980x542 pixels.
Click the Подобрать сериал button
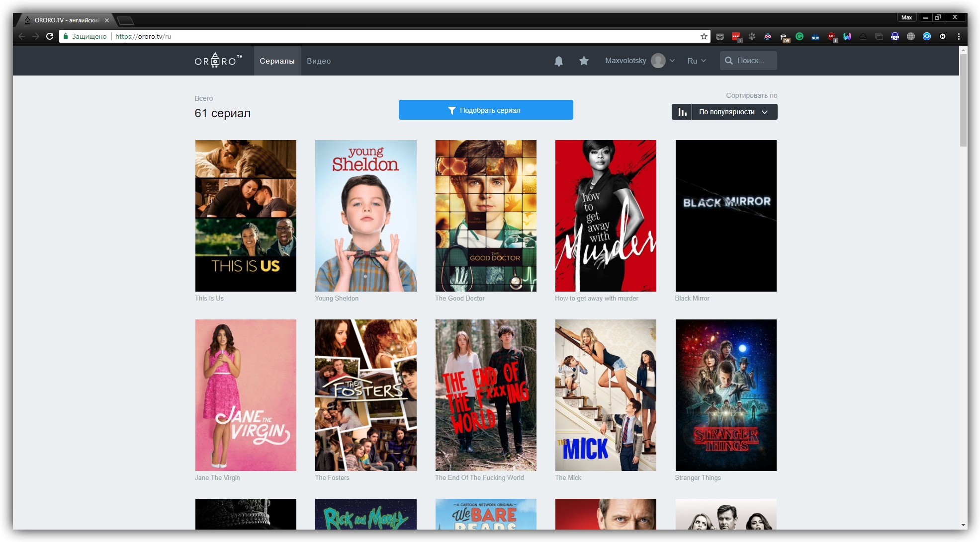[x=485, y=110]
